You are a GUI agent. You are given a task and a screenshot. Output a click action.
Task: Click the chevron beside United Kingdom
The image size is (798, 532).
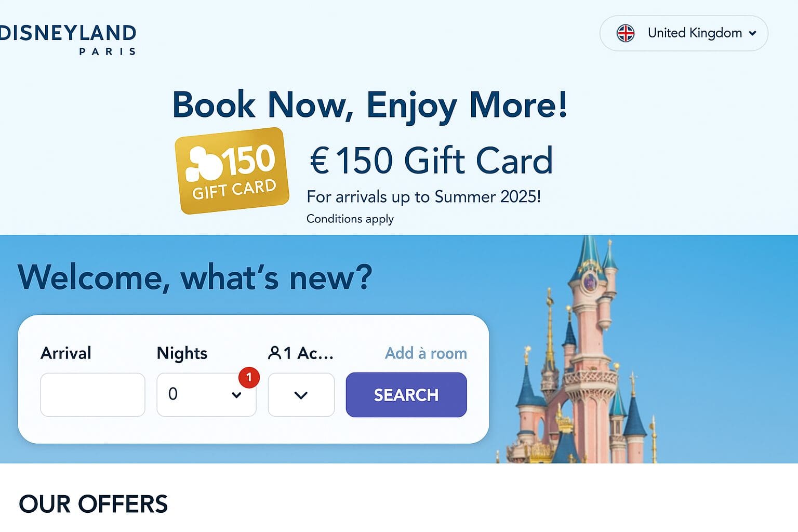tap(752, 33)
